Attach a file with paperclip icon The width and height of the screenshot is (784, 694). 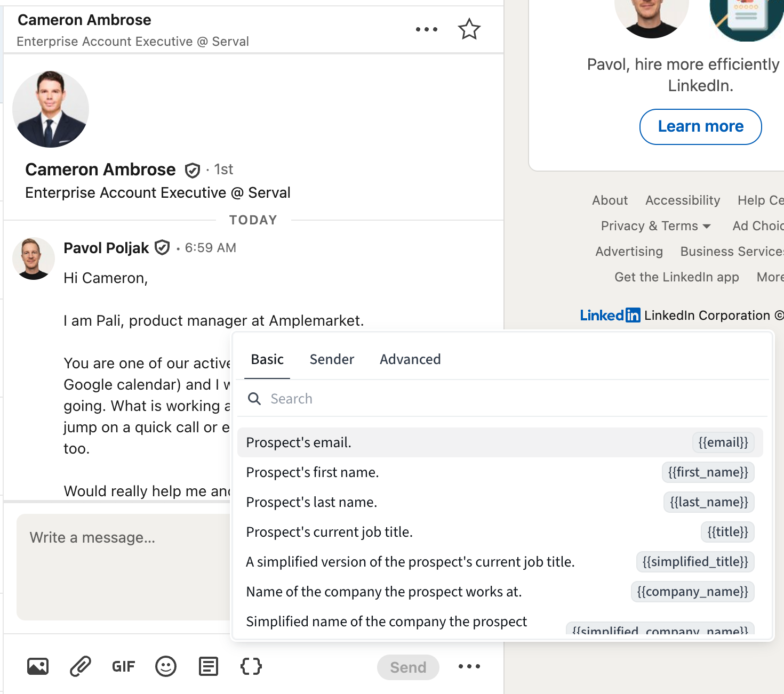click(x=81, y=666)
